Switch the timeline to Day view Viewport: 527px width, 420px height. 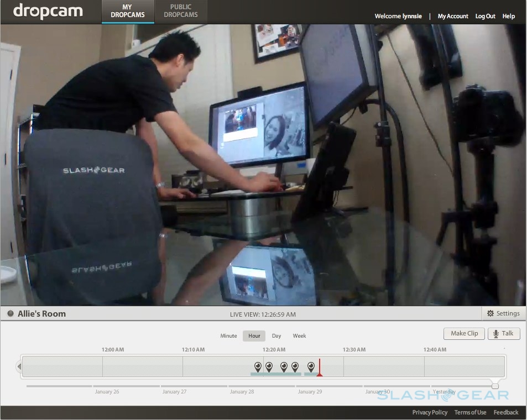pyautogui.click(x=276, y=336)
